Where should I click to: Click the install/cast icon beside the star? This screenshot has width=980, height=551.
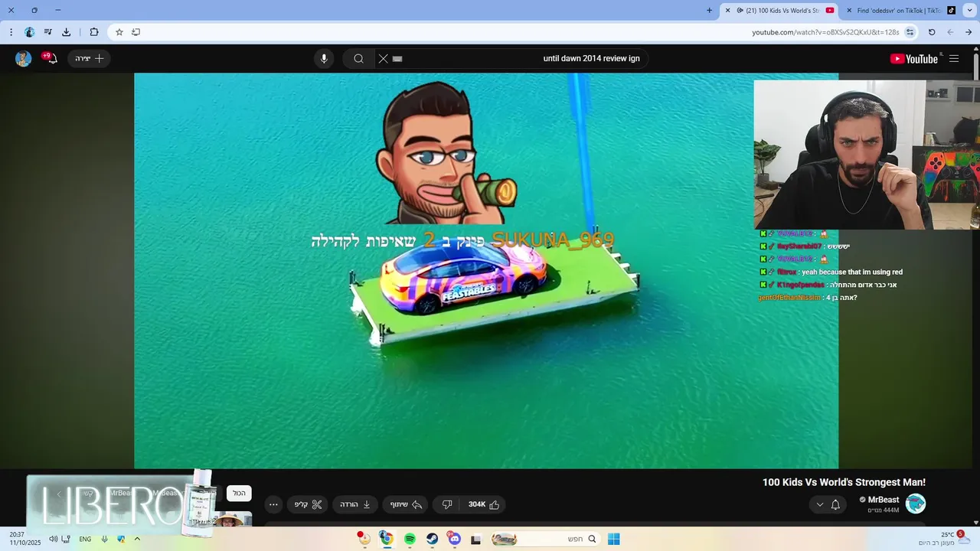pos(136,32)
